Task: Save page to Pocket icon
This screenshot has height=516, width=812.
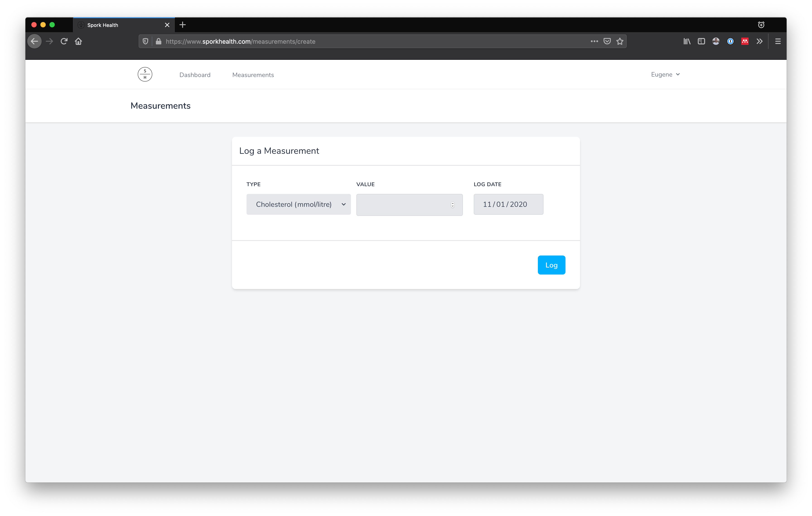Action: [x=607, y=41]
